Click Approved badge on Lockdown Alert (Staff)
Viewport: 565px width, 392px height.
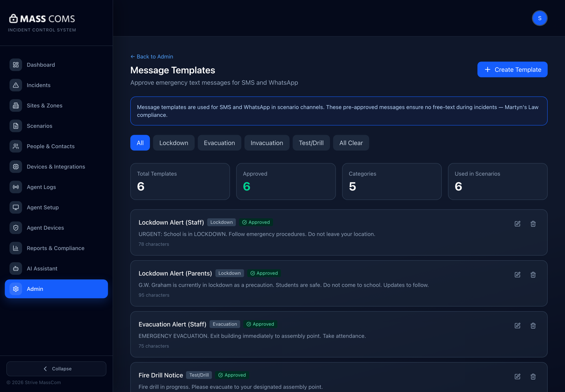(x=256, y=222)
